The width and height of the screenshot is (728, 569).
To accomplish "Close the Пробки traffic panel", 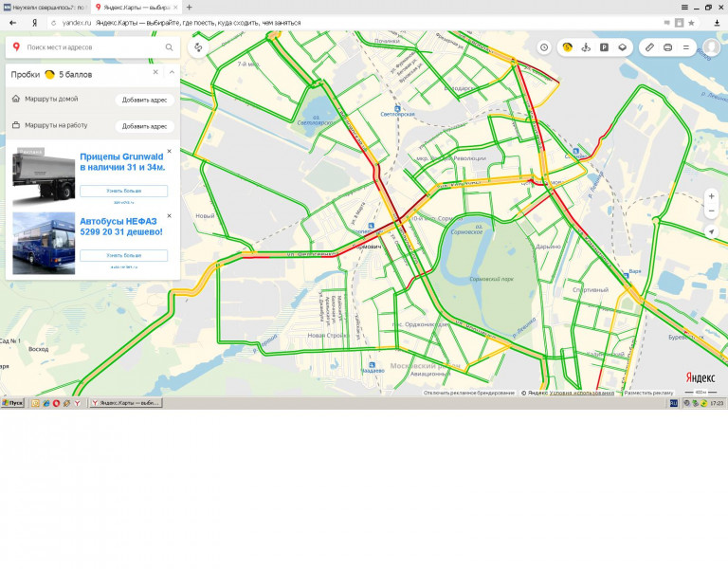I will [155, 72].
